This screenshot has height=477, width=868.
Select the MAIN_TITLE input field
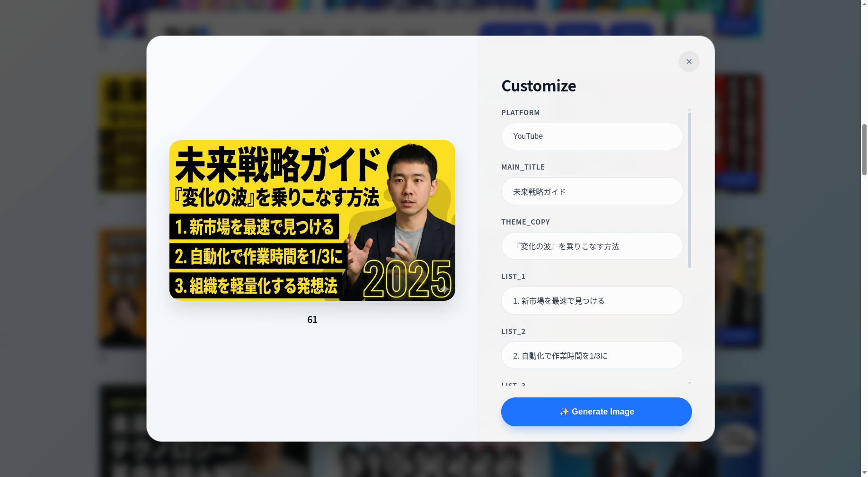pos(592,191)
